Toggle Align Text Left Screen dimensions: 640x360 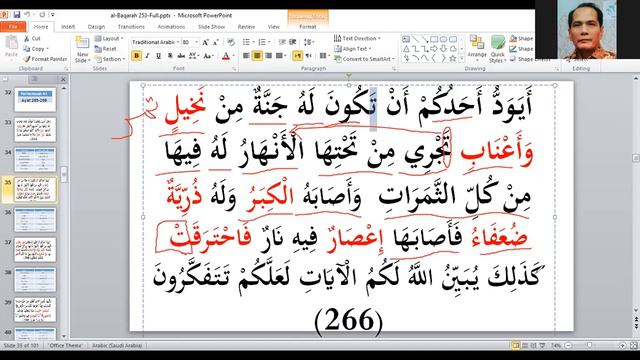[246, 56]
